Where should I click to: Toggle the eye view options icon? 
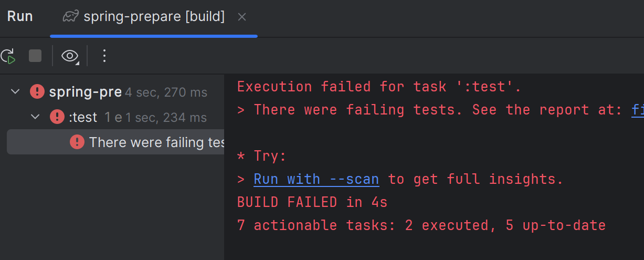tap(70, 56)
